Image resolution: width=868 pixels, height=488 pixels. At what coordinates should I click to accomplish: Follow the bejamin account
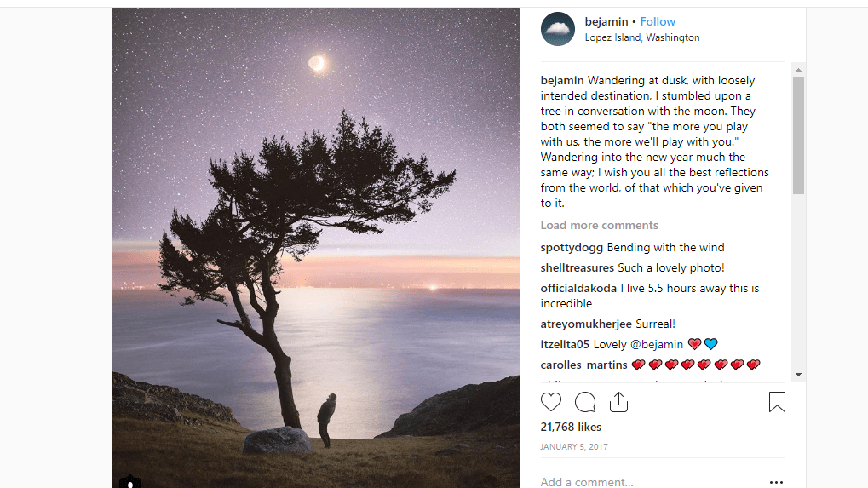tap(658, 21)
